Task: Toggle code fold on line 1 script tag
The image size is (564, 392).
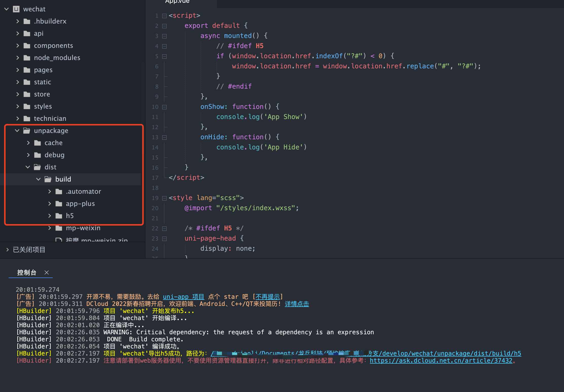Action: [x=164, y=16]
